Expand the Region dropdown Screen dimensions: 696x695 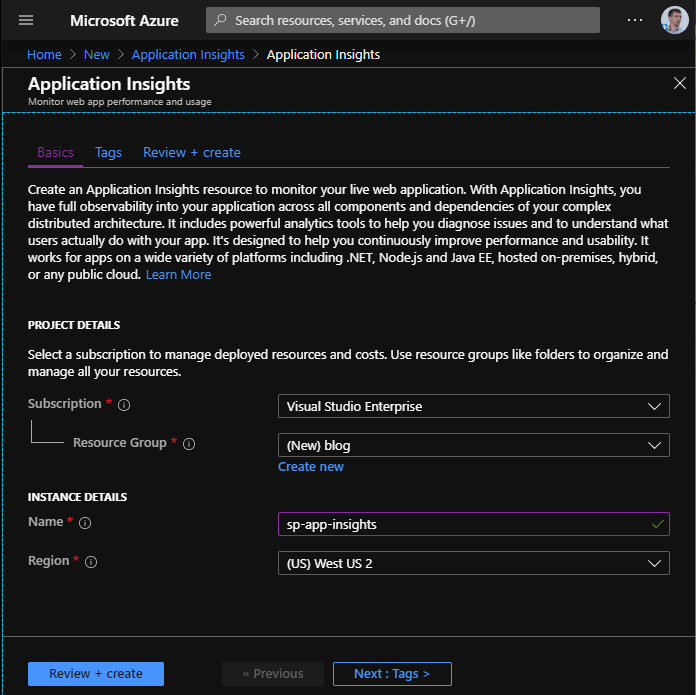474,563
